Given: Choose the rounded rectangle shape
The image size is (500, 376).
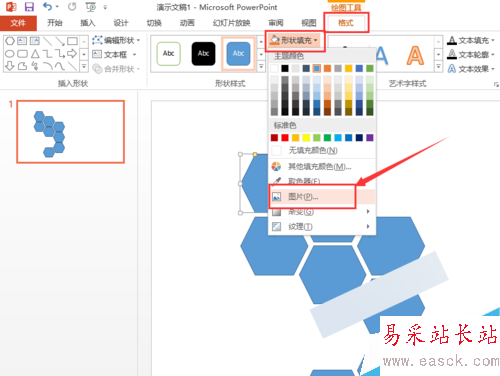Looking at the screenshot, I should [22, 54].
